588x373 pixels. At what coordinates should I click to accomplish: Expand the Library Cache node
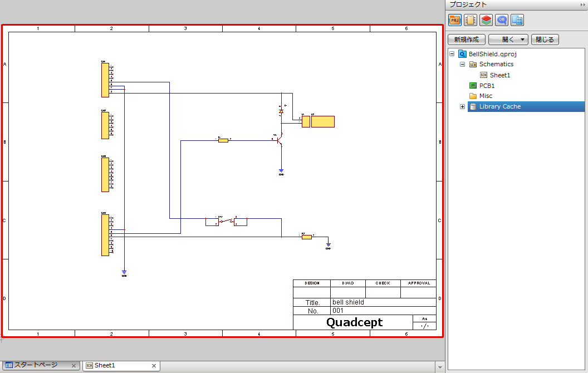click(462, 106)
